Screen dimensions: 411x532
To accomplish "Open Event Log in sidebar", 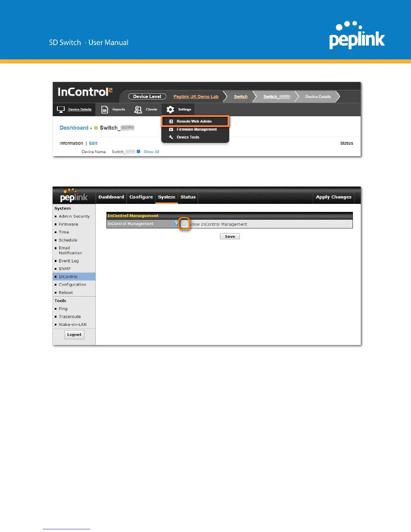I will click(69, 261).
